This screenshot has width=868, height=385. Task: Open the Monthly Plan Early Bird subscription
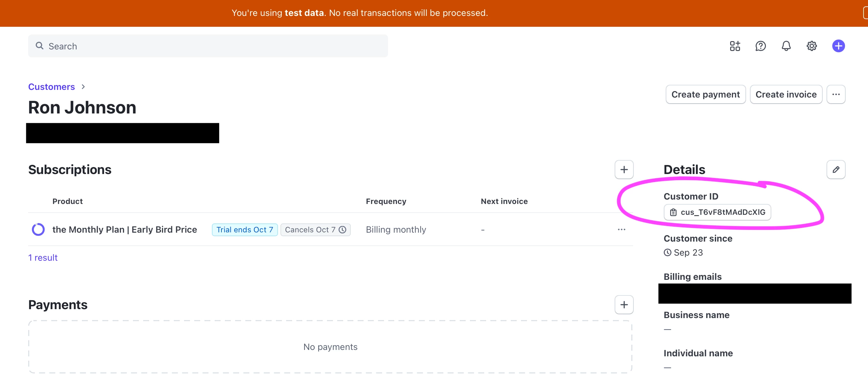point(125,229)
